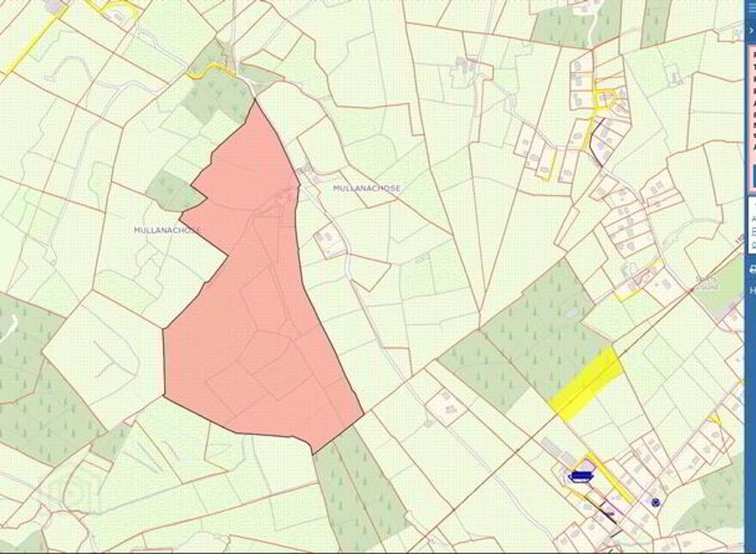Expand the side panel chevron arrow

[751, 30]
